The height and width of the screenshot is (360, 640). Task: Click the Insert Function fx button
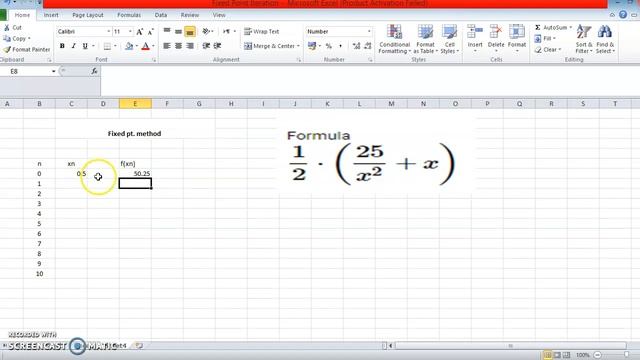[x=94, y=71]
